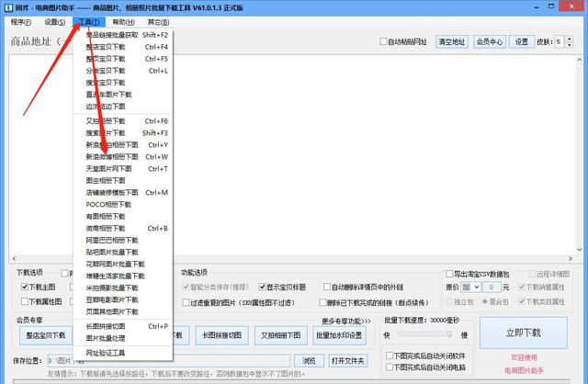Choose 商品链接批量获取 menu entry
Viewport: 588px width, 384px height.
(113, 35)
